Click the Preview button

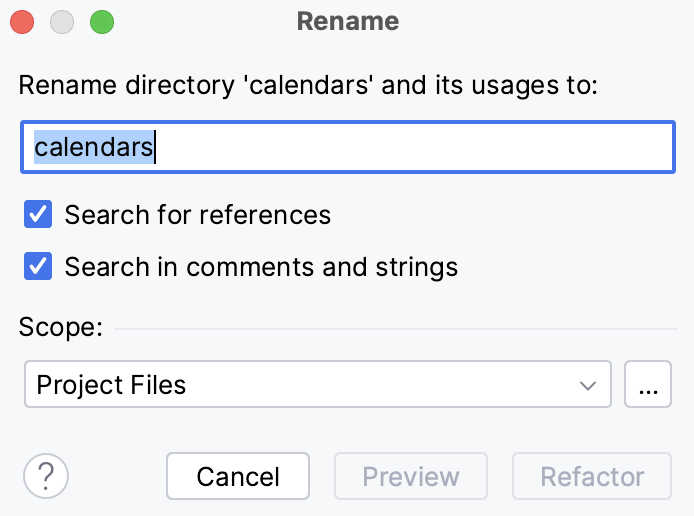pos(410,477)
